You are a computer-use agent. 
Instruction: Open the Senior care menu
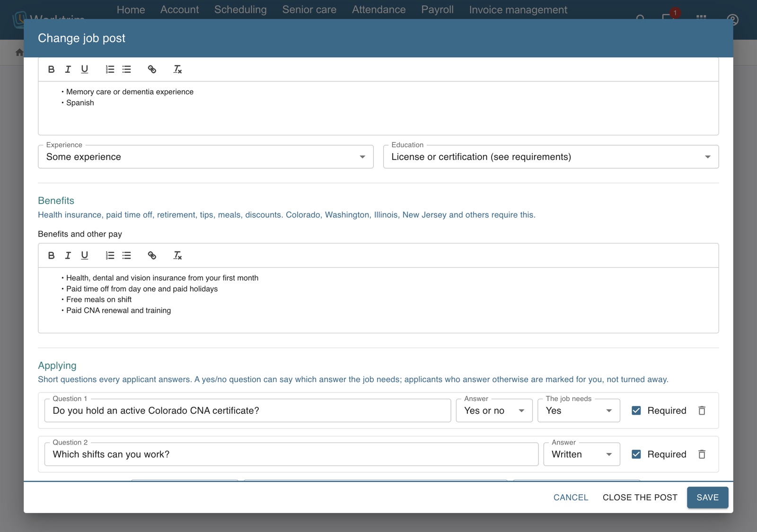tap(309, 10)
